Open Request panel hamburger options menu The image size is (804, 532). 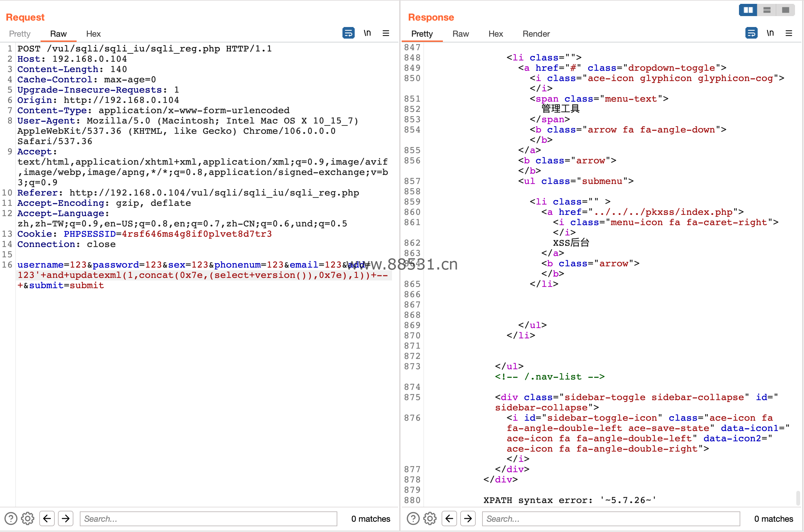coord(386,33)
